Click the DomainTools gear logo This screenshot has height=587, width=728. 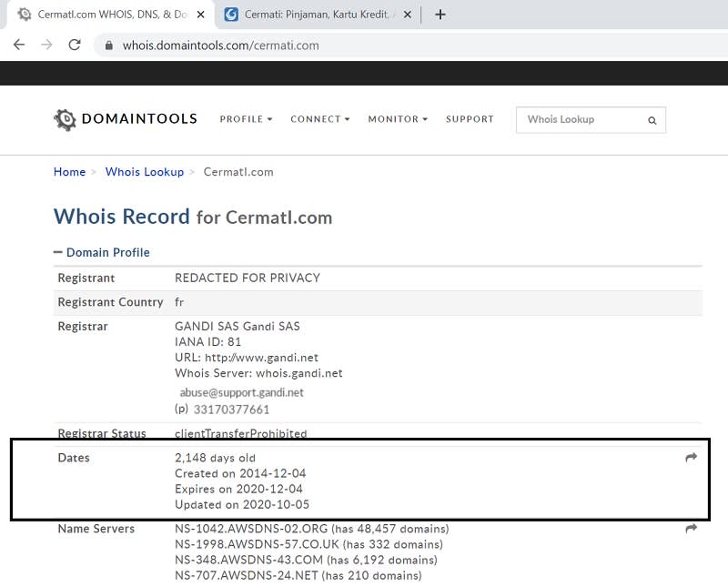tap(65, 119)
